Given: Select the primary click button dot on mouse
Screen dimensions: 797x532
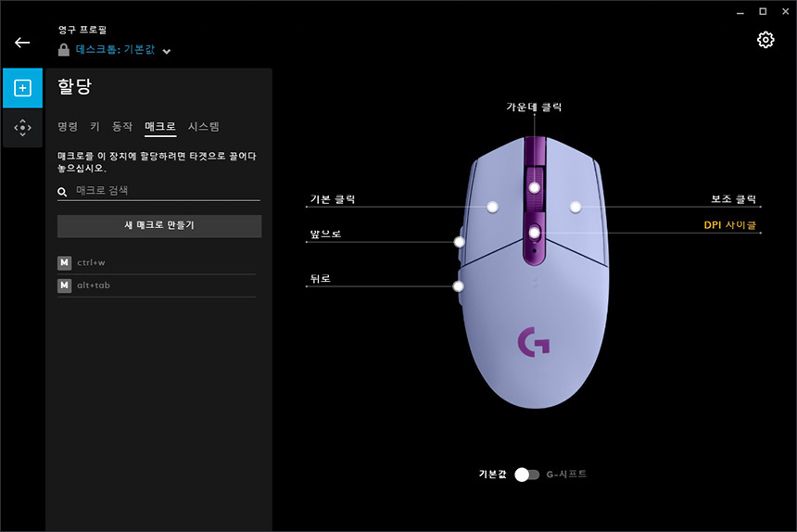Looking at the screenshot, I should tap(492, 207).
